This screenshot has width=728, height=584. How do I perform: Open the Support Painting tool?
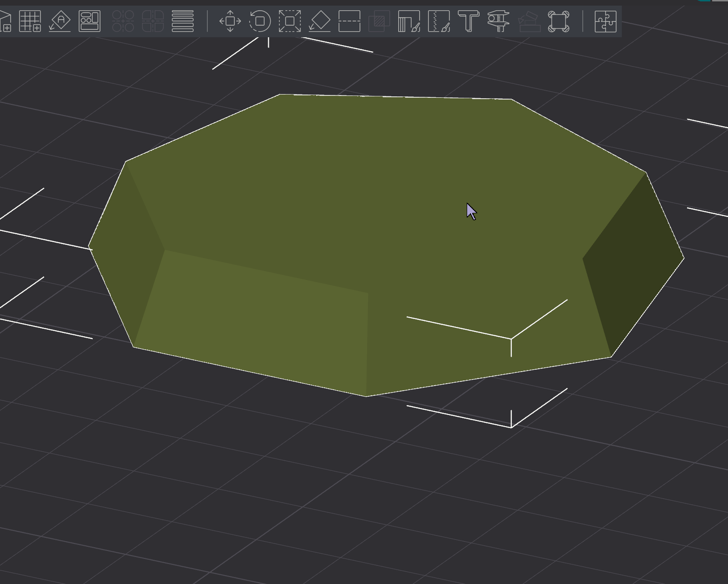pyautogui.click(x=409, y=21)
